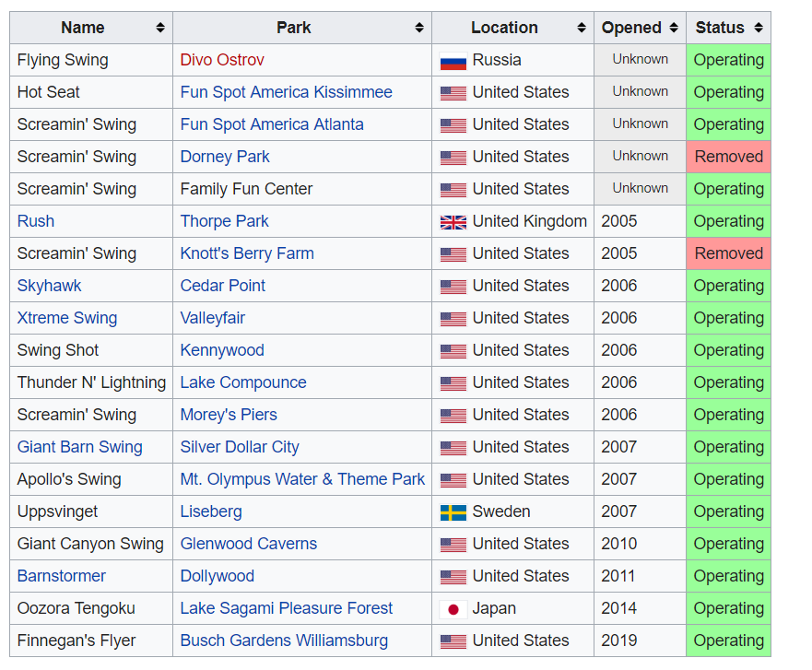Click the United Kingdom flag icon
The width and height of the screenshot is (812, 670).
pos(453,222)
